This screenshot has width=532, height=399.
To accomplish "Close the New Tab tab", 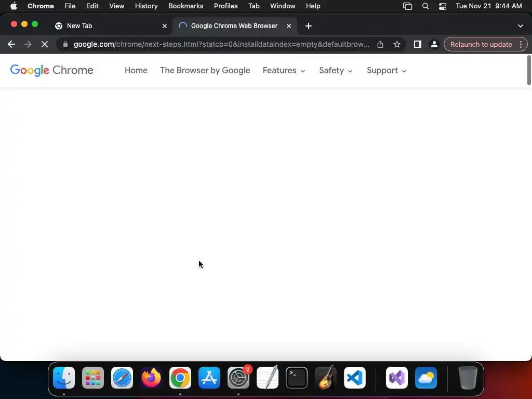I will coord(165,26).
